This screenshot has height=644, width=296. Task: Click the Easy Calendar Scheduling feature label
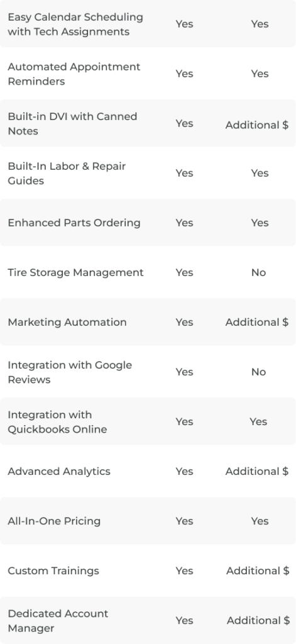pos(75,25)
